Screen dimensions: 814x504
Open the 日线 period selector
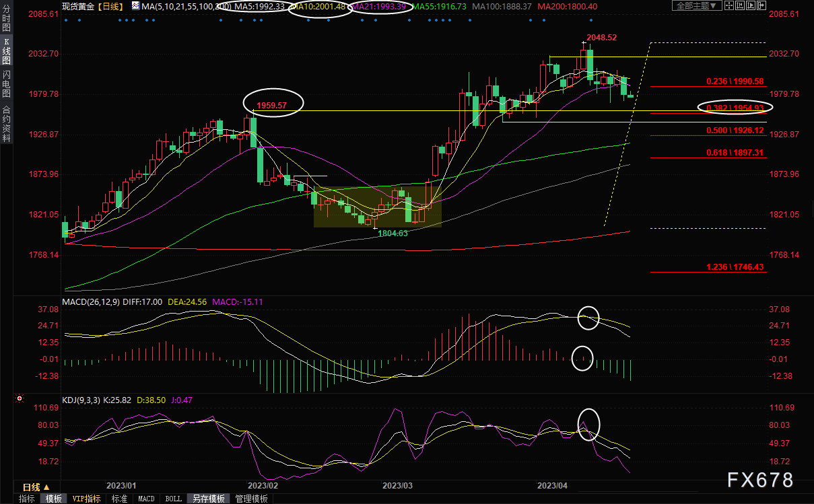point(36,487)
